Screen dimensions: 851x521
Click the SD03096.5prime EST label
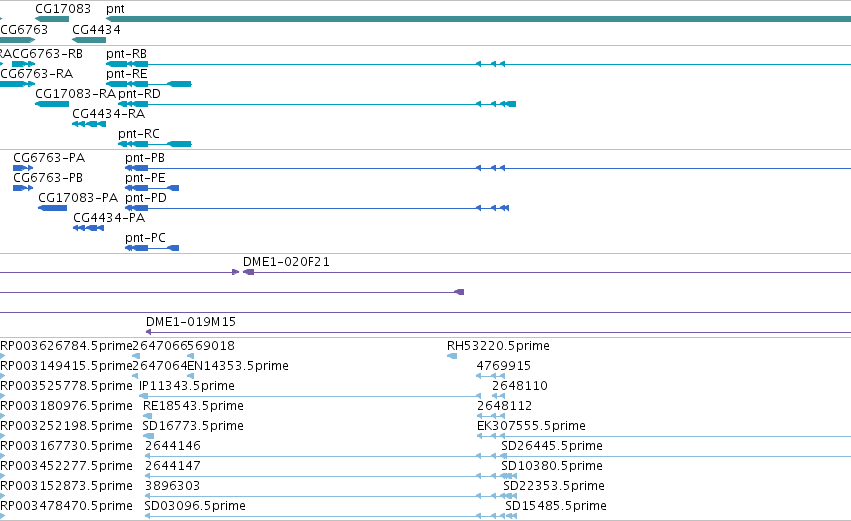coord(195,506)
